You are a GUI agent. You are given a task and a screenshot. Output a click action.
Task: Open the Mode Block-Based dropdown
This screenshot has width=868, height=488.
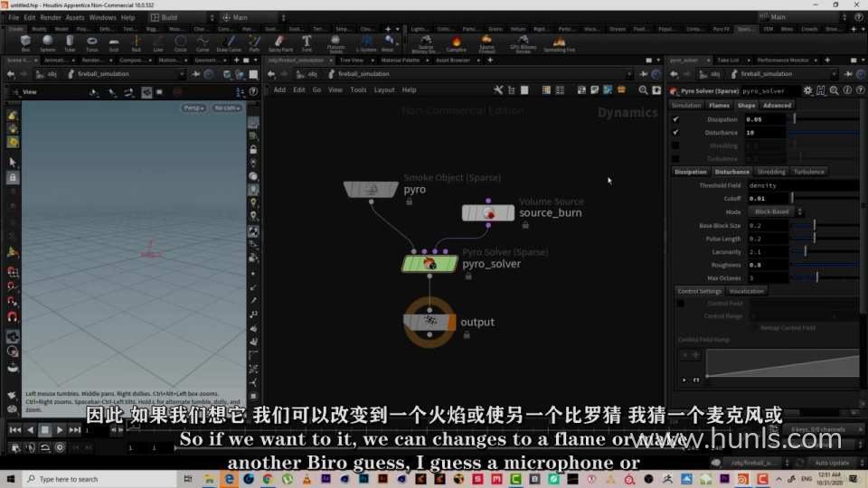click(776, 211)
